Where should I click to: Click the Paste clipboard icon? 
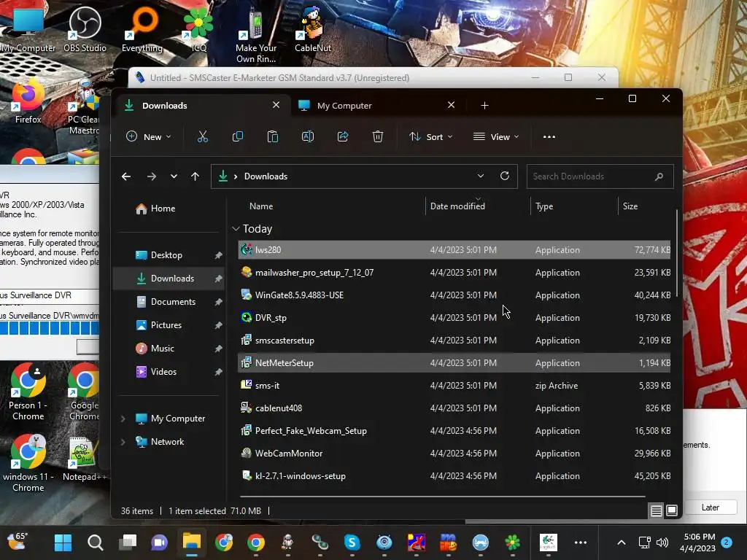[273, 137]
